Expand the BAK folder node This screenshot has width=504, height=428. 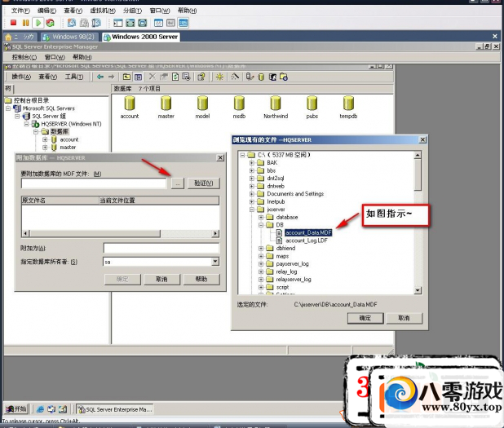point(252,163)
